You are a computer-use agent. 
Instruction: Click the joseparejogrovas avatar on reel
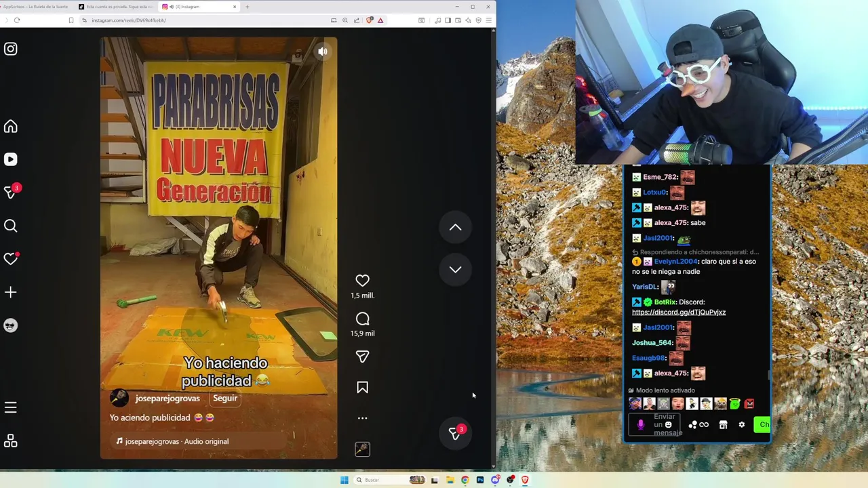[x=119, y=398]
